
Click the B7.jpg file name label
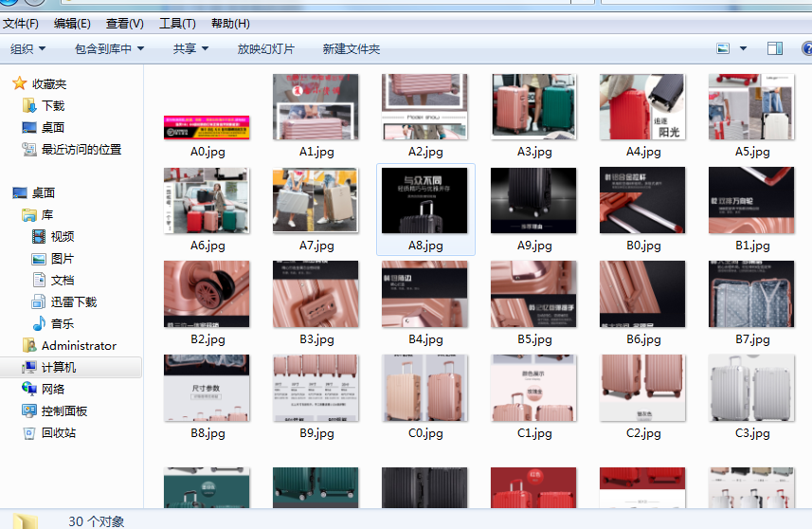[x=752, y=339]
